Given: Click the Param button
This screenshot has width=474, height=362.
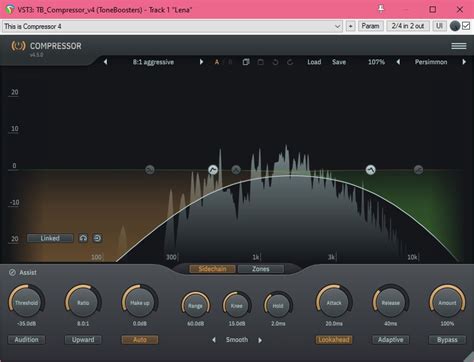Looking at the screenshot, I should [370, 26].
